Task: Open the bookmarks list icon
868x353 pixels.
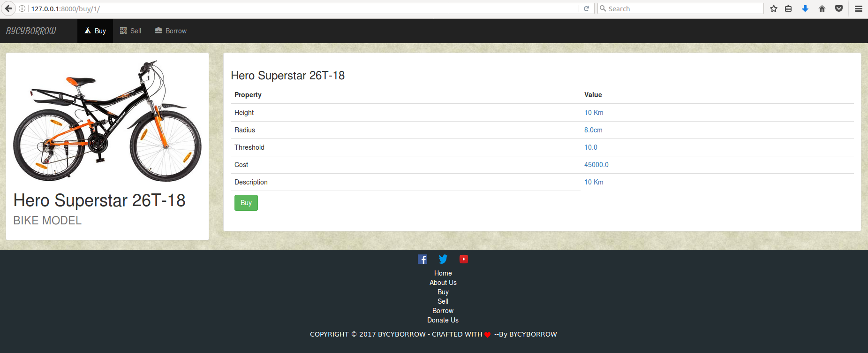Action: (788, 8)
